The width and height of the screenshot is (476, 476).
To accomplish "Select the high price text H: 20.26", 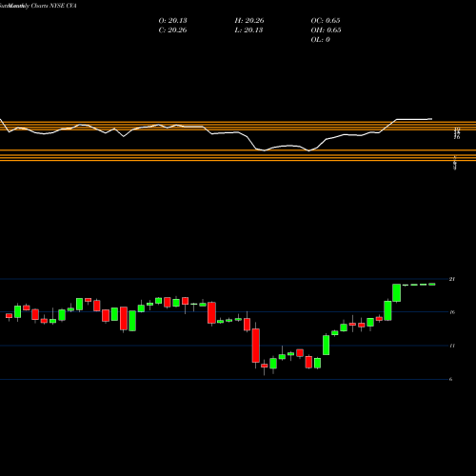I will [249, 21].
